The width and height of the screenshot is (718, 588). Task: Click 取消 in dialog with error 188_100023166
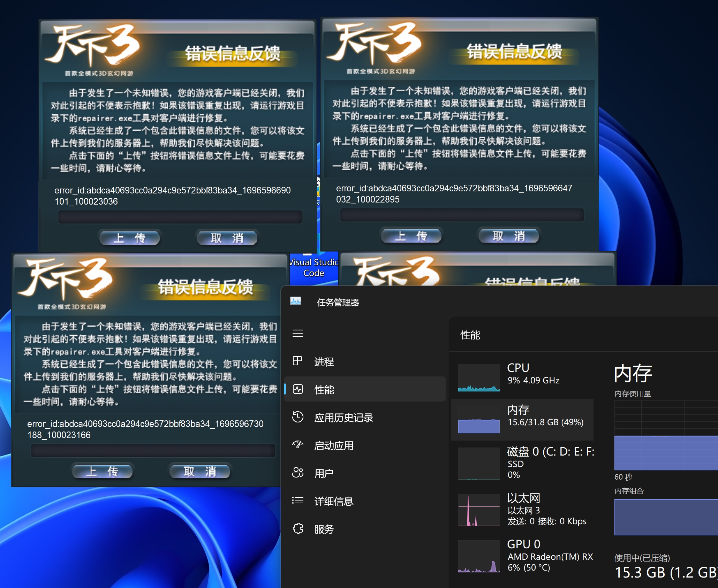(x=200, y=471)
